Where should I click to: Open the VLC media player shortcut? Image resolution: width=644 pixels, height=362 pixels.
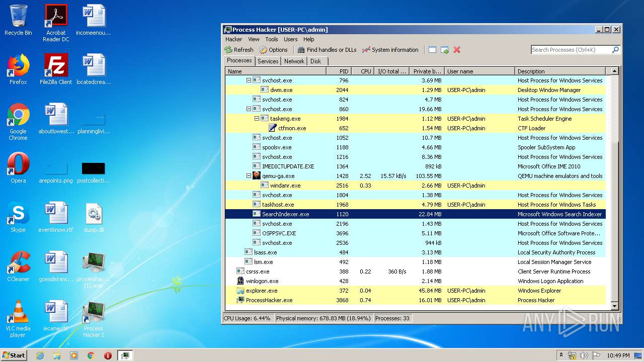coord(18,319)
